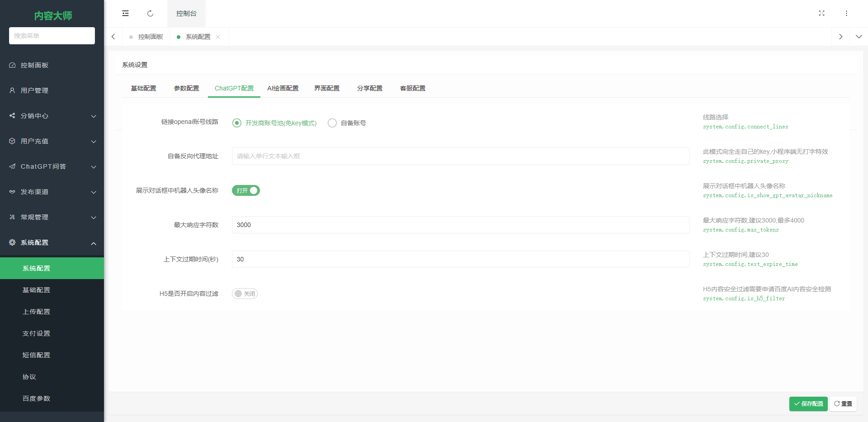Viewport: 868px width, 422px height.
Task: Open 短信配置 sidebar submenu item
Action: pyautogui.click(x=52, y=355)
